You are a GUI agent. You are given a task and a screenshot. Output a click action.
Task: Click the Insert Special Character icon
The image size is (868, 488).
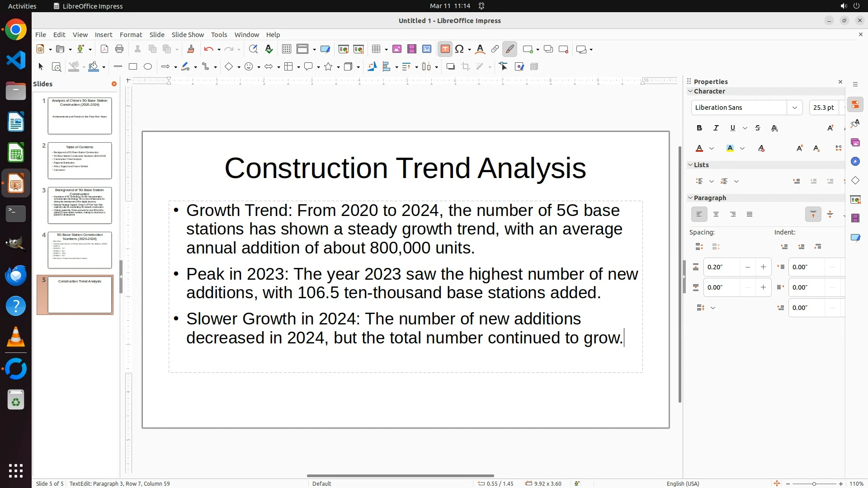click(x=459, y=49)
